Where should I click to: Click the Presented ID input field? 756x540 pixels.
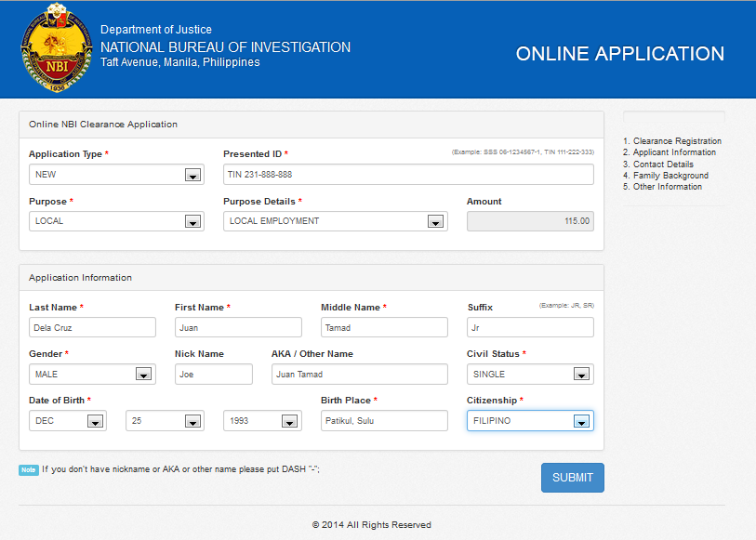tap(408, 175)
